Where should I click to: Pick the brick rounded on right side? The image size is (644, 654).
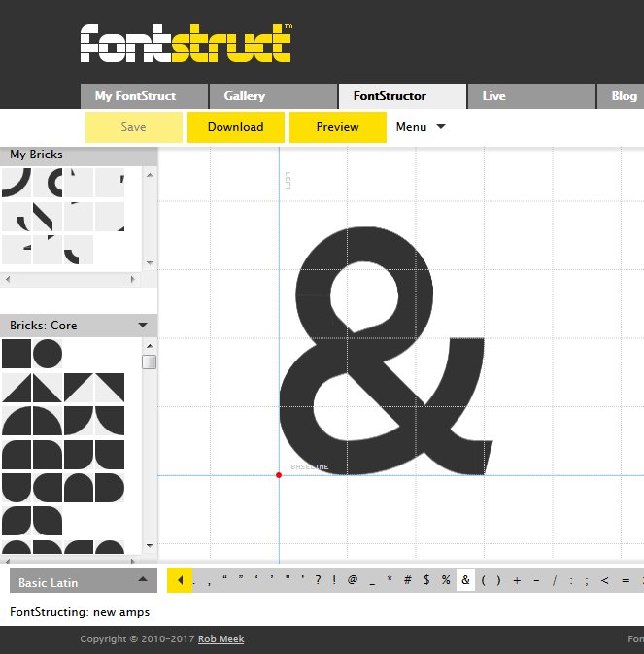110,488
